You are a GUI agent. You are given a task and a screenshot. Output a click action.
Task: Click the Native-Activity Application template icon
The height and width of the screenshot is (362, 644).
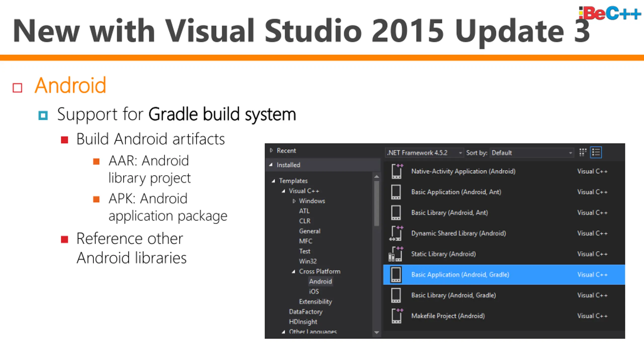[397, 171]
